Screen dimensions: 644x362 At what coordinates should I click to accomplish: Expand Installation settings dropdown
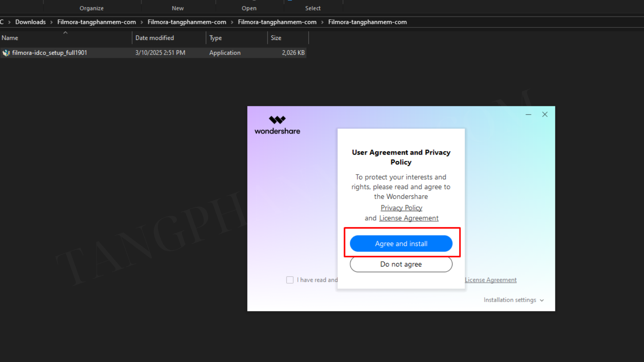(x=514, y=300)
